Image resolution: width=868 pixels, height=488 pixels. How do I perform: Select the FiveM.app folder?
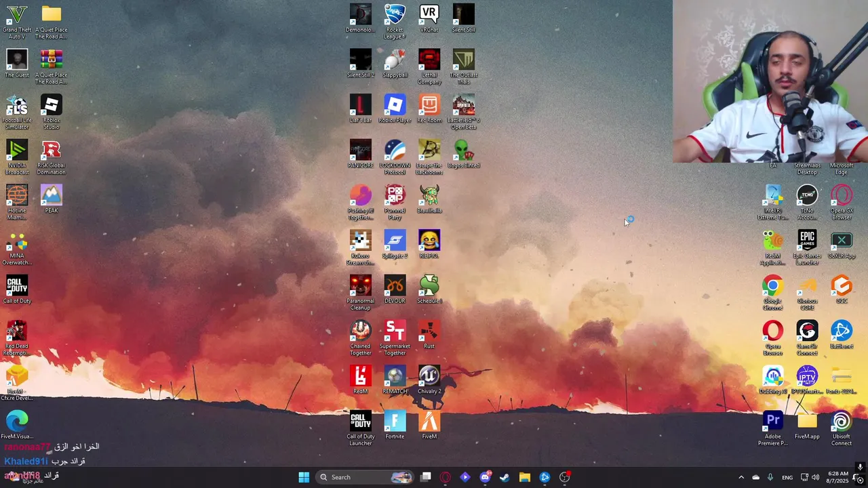point(807,425)
